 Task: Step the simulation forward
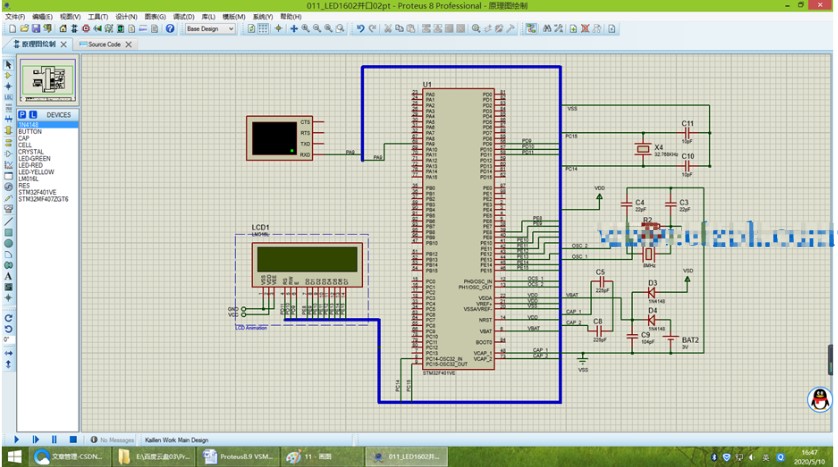tap(35, 439)
